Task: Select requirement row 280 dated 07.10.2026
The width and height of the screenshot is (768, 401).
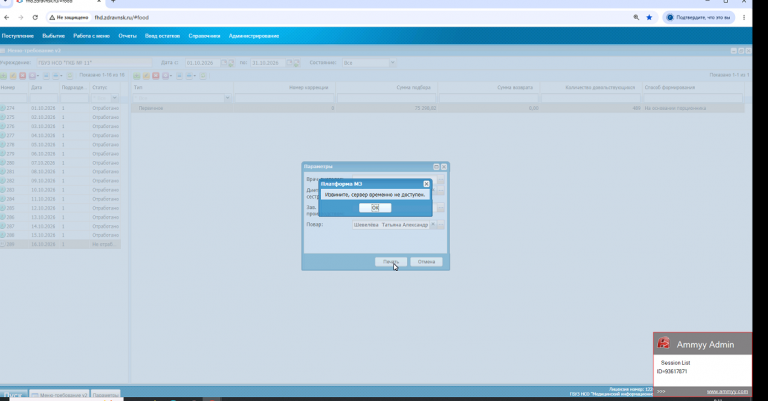Action: pyautogui.click(x=60, y=163)
